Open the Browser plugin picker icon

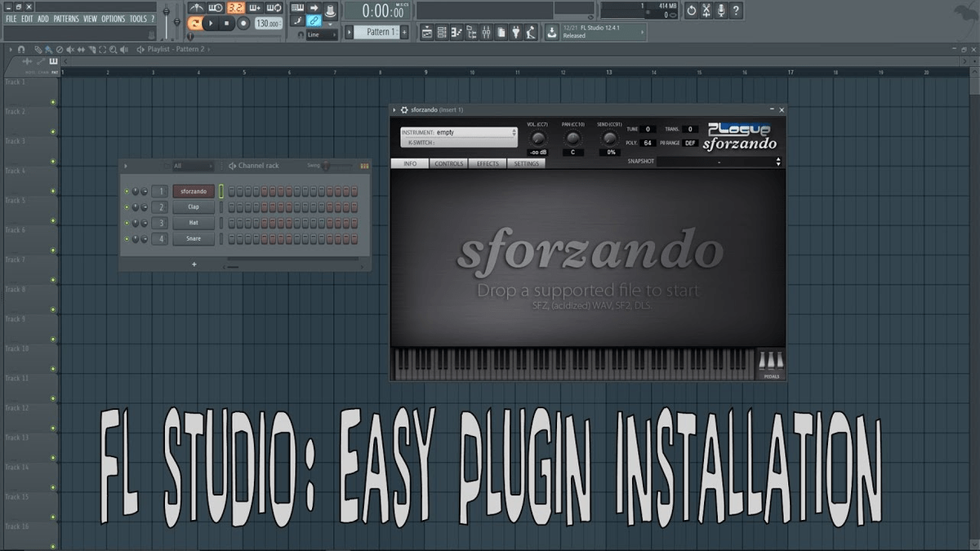tap(516, 31)
